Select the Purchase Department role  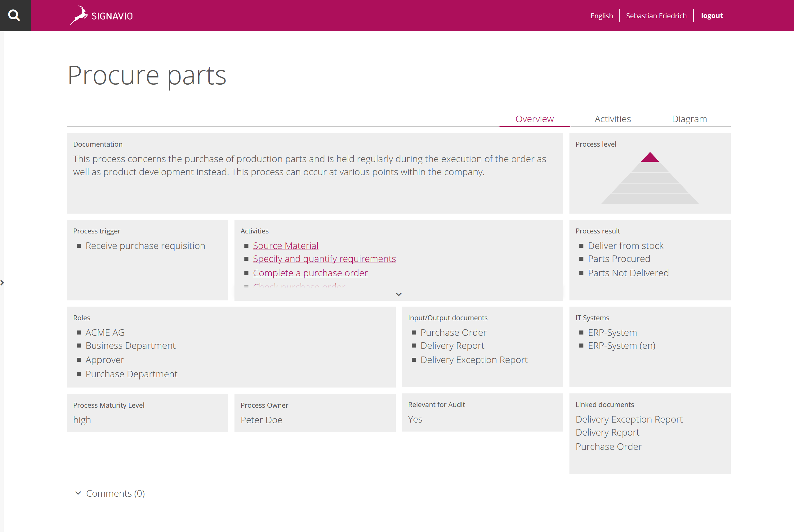[x=132, y=374]
